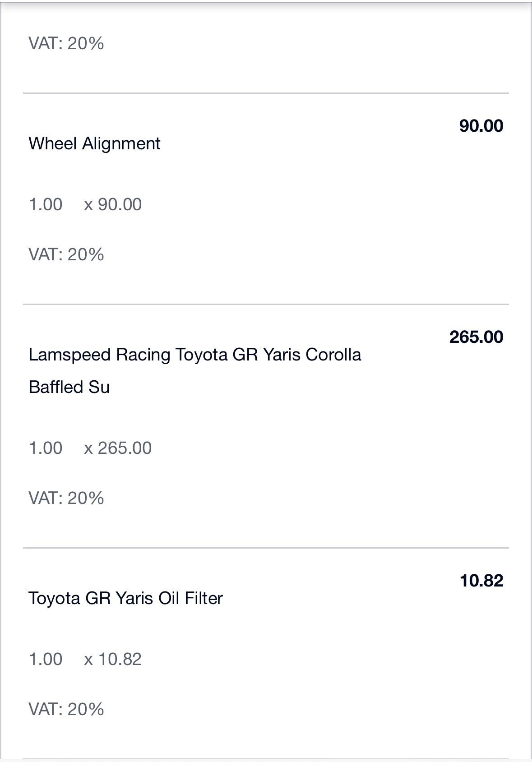Click the VAT: 20% under Wheel Alignment
This screenshot has height=762, width=532.
coord(66,254)
